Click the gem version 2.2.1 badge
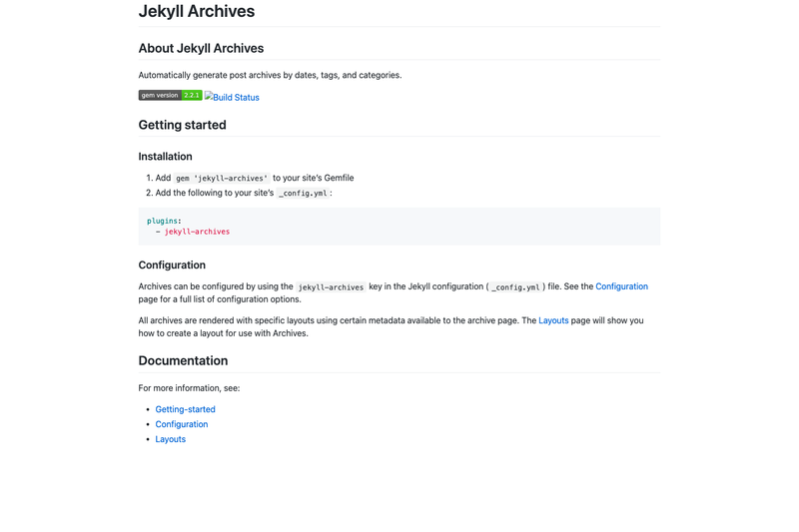 point(170,95)
